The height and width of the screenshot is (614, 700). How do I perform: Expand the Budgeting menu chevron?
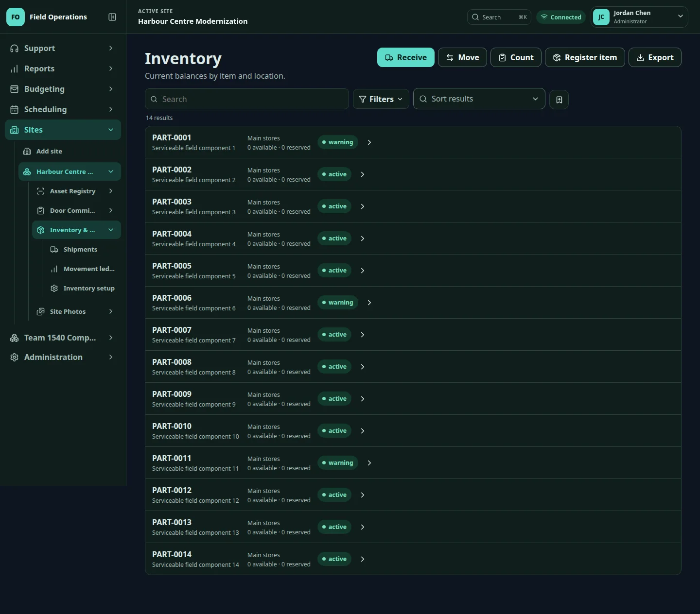point(111,89)
